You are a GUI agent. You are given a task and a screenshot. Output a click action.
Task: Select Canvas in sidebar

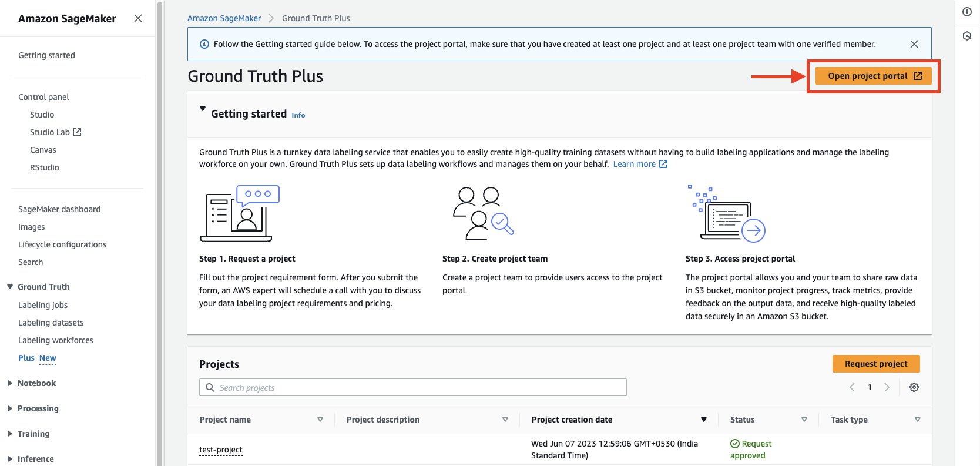click(43, 150)
